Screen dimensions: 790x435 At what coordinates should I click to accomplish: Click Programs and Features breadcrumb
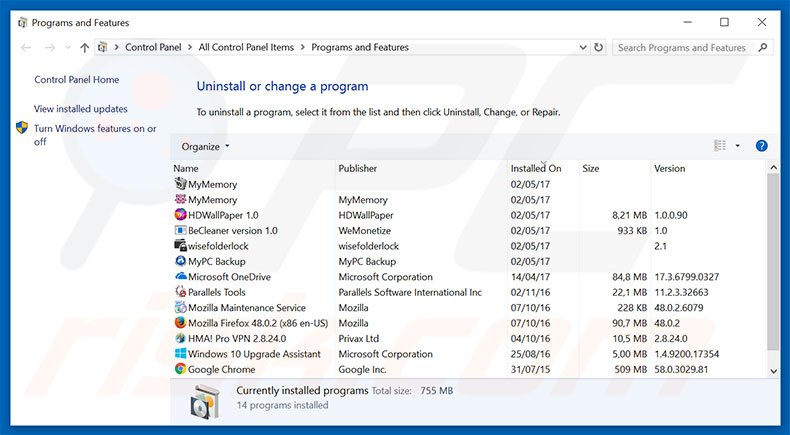coord(360,47)
